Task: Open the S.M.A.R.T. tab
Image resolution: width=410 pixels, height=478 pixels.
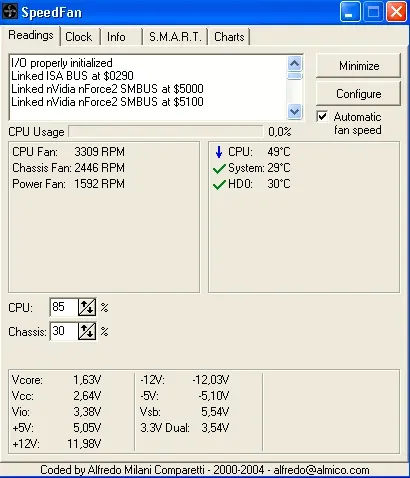Action: 175,37
